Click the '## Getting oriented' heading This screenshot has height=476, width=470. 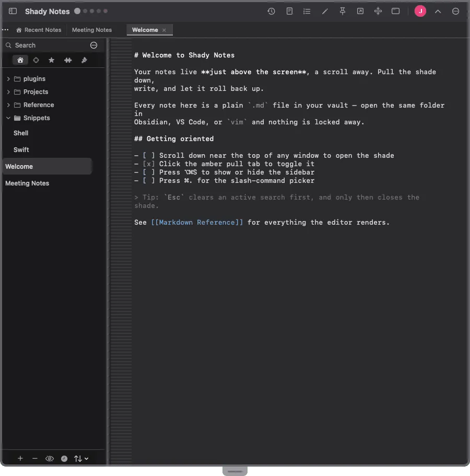(x=174, y=139)
